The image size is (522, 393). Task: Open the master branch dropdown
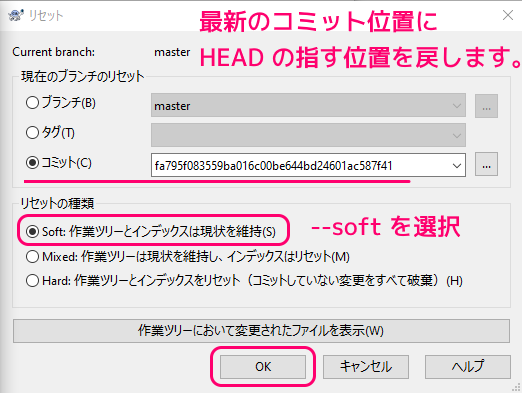[x=308, y=105]
